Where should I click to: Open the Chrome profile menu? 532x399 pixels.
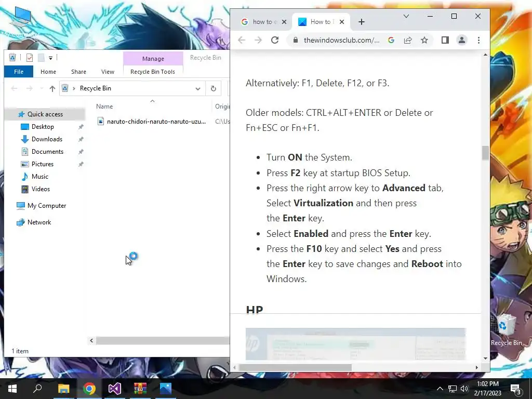pos(462,40)
